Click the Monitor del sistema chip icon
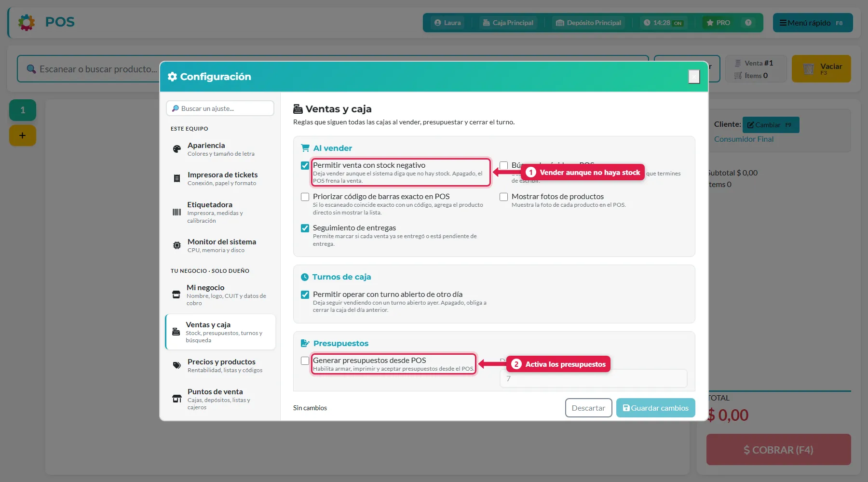The image size is (868, 482). pos(177,246)
